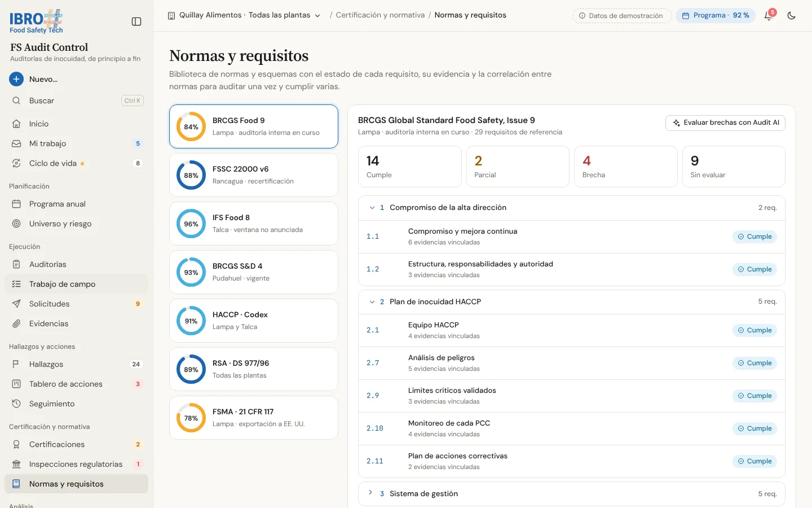812x508 pixels.
Task: Open requirement 1.1 Compromiso y mejora continua
Action: tap(572, 237)
